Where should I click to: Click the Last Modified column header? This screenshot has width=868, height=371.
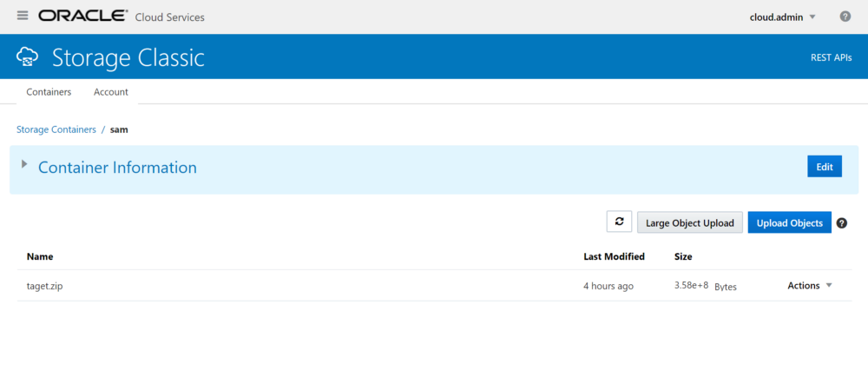614,256
